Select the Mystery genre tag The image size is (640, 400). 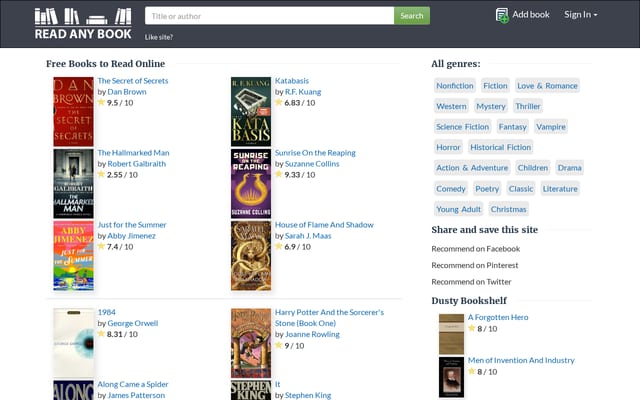click(x=491, y=106)
